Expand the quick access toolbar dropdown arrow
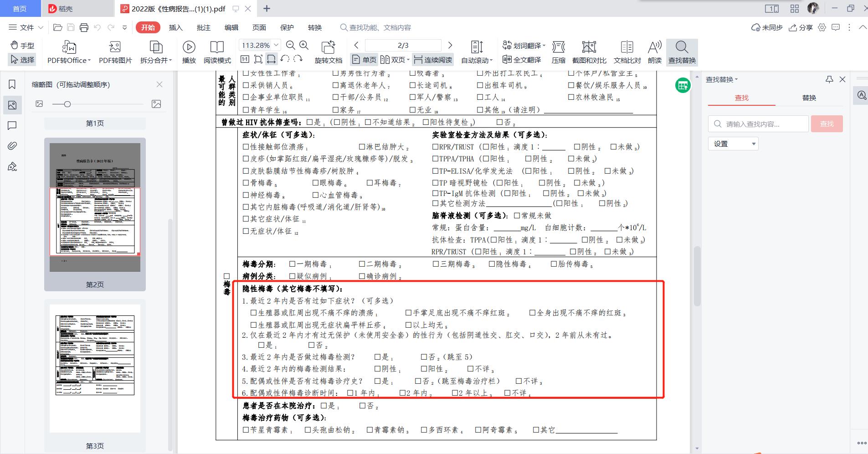868x454 pixels. (124, 27)
